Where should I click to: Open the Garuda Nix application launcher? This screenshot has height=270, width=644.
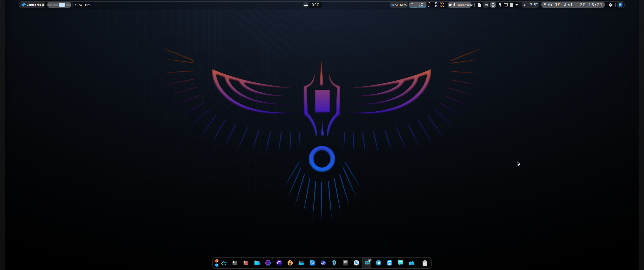[x=33, y=5]
